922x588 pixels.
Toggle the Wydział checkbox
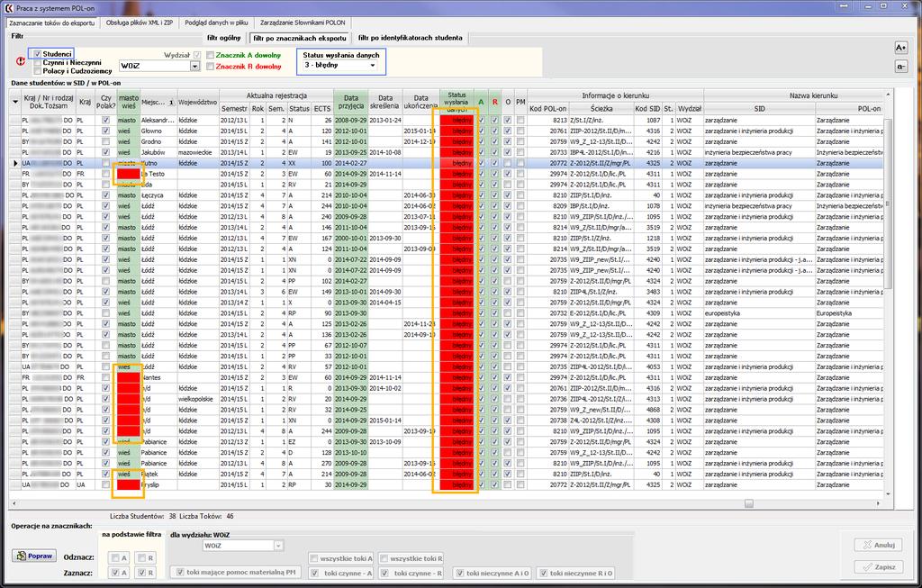pos(197,55)
